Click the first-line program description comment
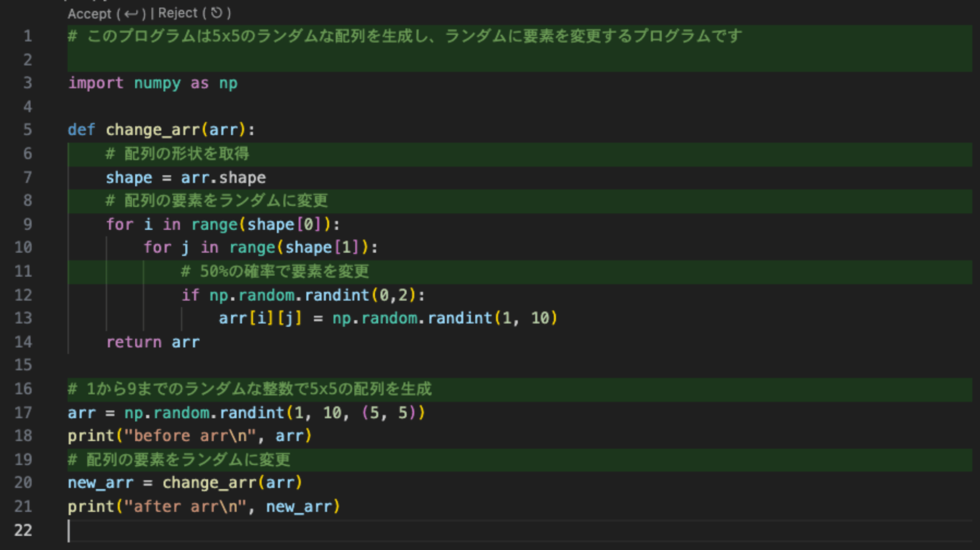Image resolution: width=980 pixels, height=550 pixels. pyautogui.click(x=405, y=36)
